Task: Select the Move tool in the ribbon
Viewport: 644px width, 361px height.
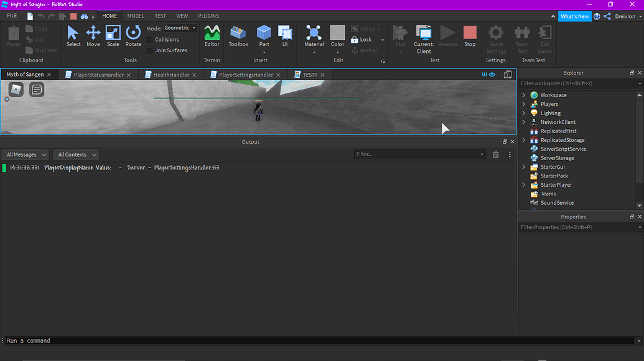Action: point(93,36)
